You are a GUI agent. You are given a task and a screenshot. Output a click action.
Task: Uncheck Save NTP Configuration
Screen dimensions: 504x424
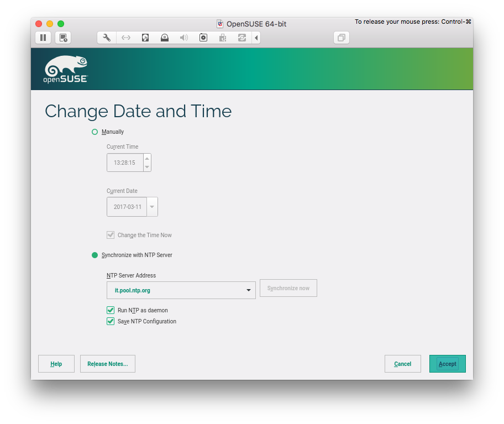111,321
